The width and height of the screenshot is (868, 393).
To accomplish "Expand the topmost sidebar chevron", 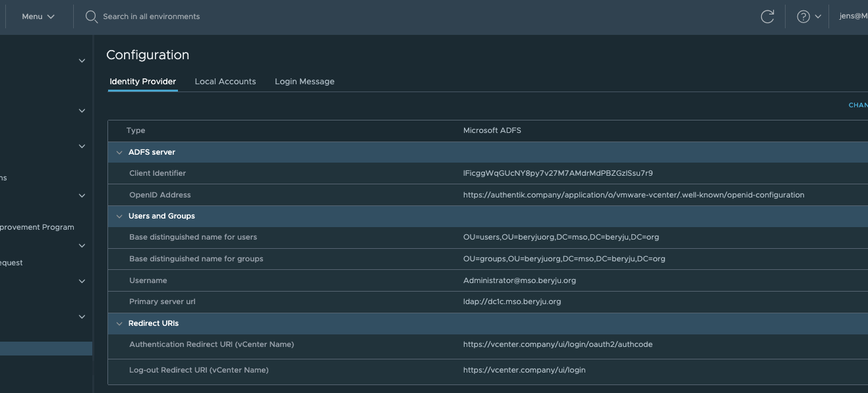I will 82,61.
